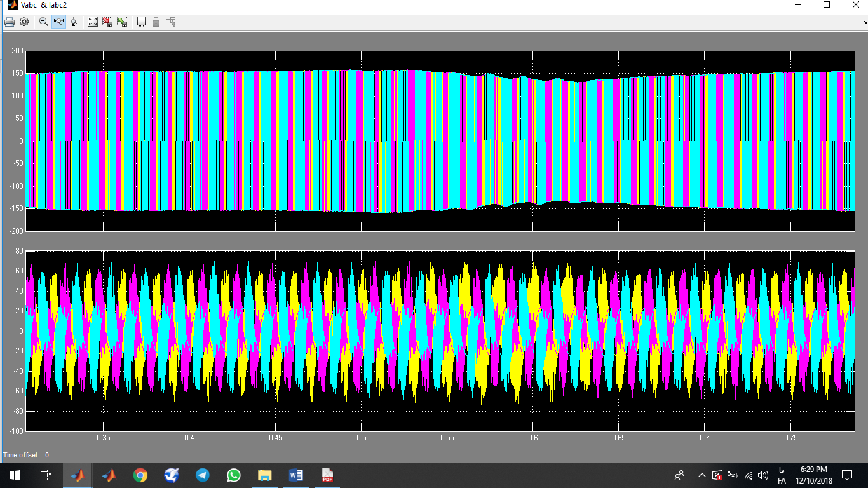Click Save current axes settings icon
The height and width of the screenshot is (488, 868).
(x=107, y=22)
